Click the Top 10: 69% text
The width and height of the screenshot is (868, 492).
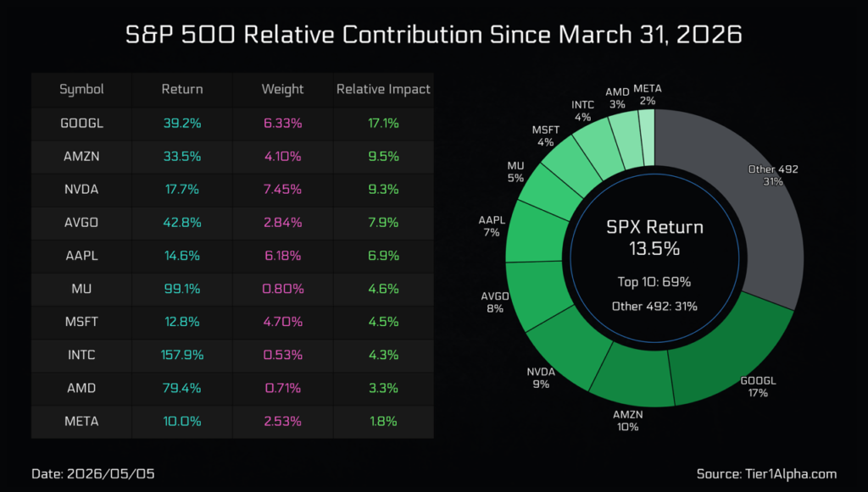tap(654, 282)
